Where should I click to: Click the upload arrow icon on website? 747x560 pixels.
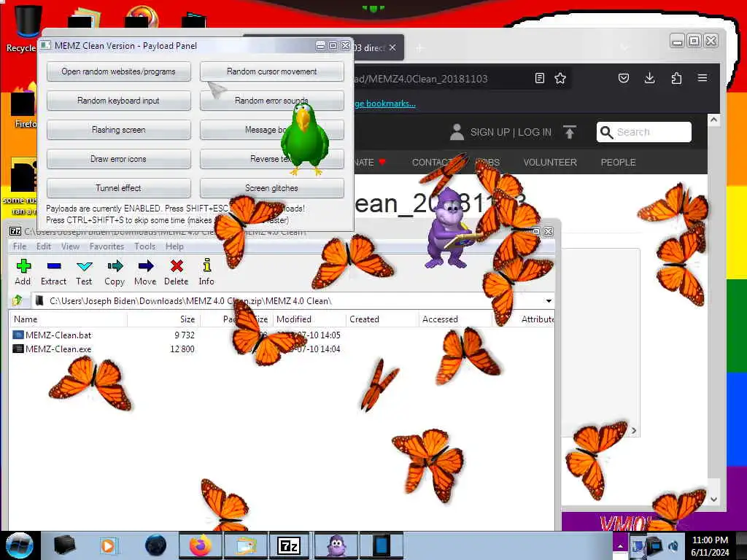tap(569, 132)
